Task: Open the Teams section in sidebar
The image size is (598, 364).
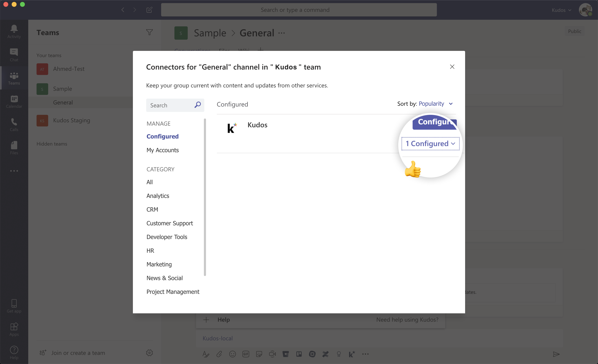Action: coord(14,78)
